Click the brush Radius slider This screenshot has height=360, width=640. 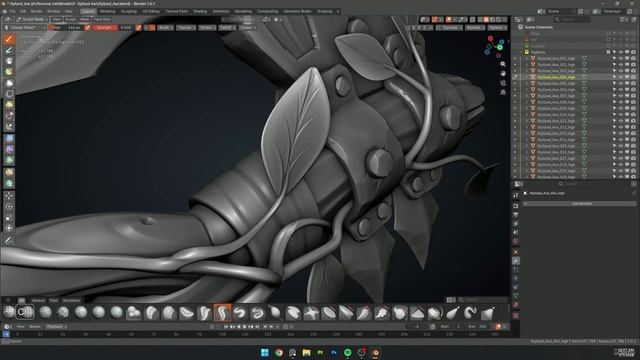point(66,27)
